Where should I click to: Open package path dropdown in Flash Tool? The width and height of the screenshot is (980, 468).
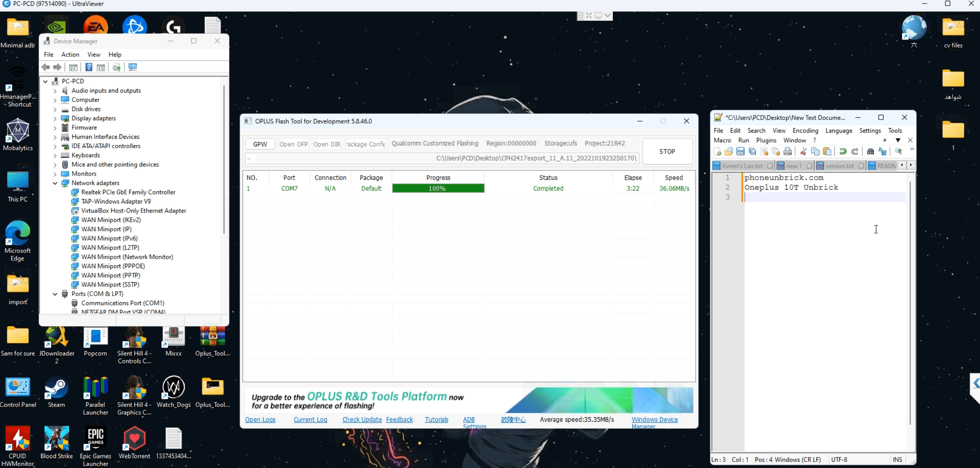point(249,158)
